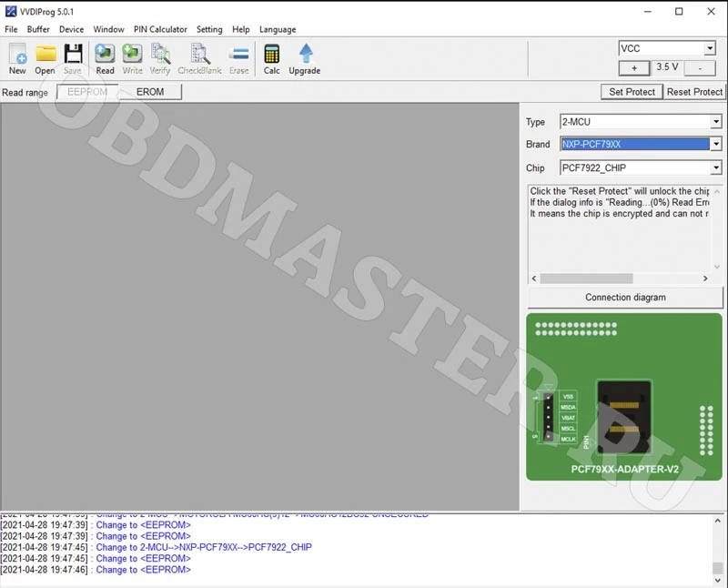Click the Set Protect button
Screen dimensions: 728x588
632,92
